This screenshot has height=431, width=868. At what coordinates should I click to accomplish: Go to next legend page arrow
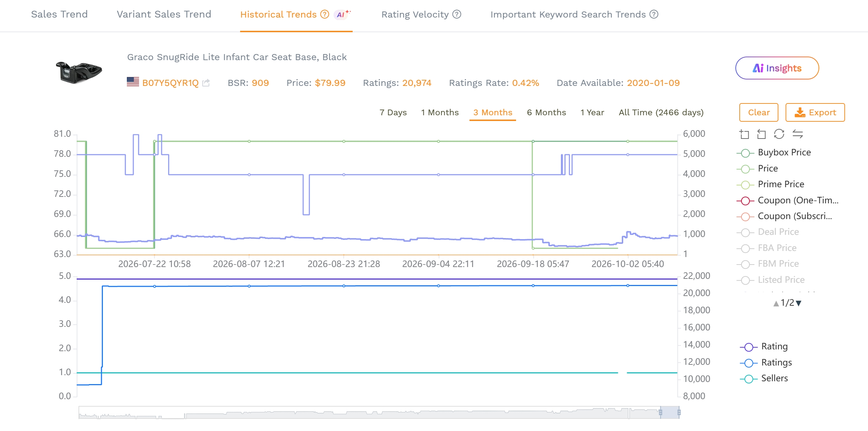point(798,304)
